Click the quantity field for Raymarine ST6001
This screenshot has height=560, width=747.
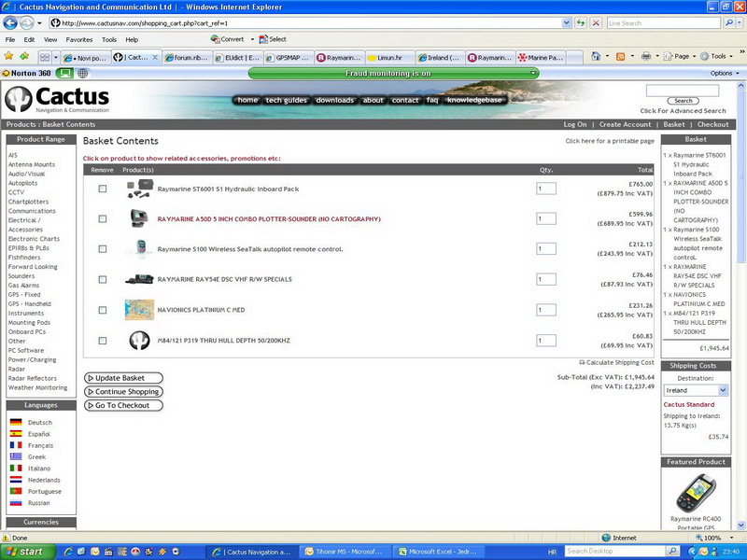click(546, 189)
